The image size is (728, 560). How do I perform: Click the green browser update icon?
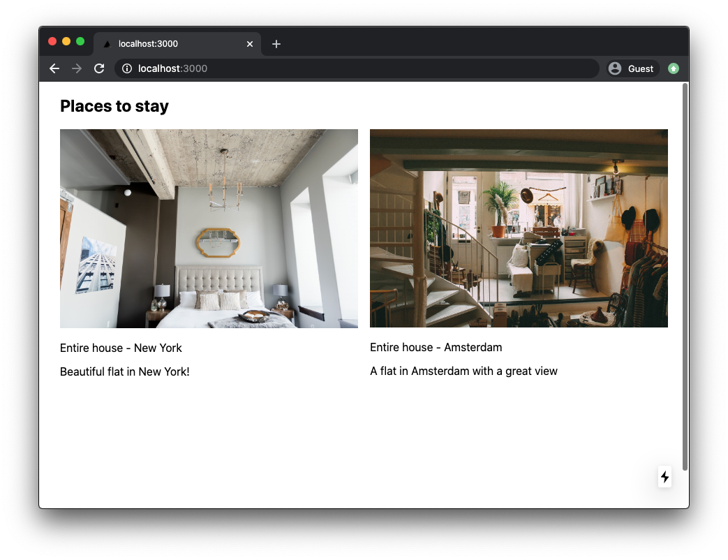[x=673, y=68]
